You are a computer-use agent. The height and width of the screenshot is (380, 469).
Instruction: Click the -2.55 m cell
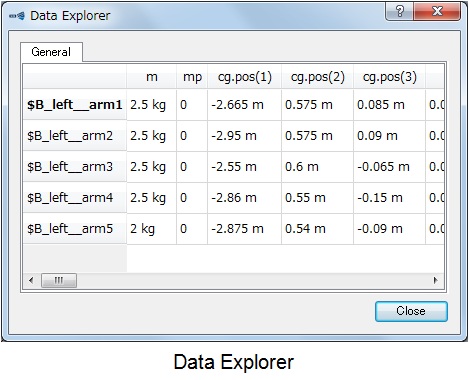pyautogui.click(x=244, y=167)
